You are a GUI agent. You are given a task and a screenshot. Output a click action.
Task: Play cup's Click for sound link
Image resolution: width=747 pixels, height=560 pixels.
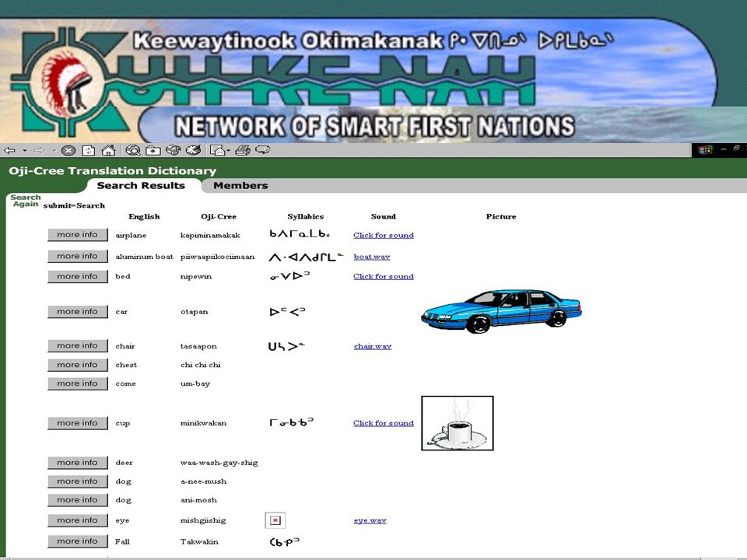click(x=384, y=423)
